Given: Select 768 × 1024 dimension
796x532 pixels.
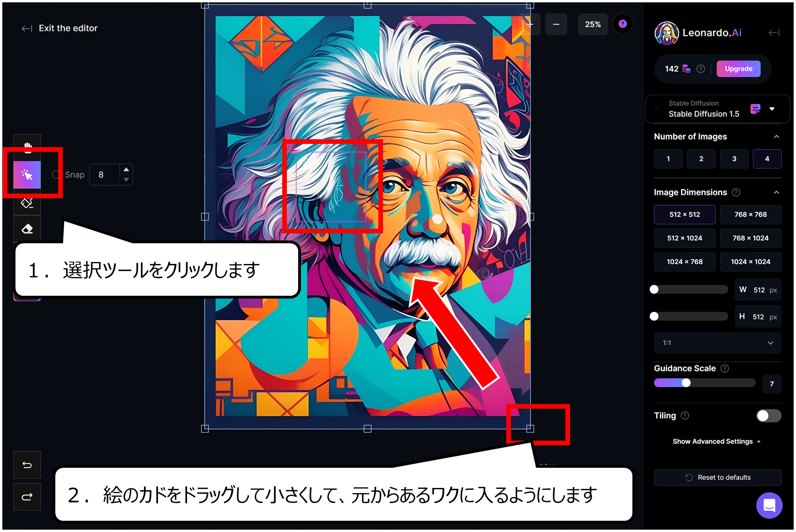Looking at the screenshot, I should (x=751, y=238).
